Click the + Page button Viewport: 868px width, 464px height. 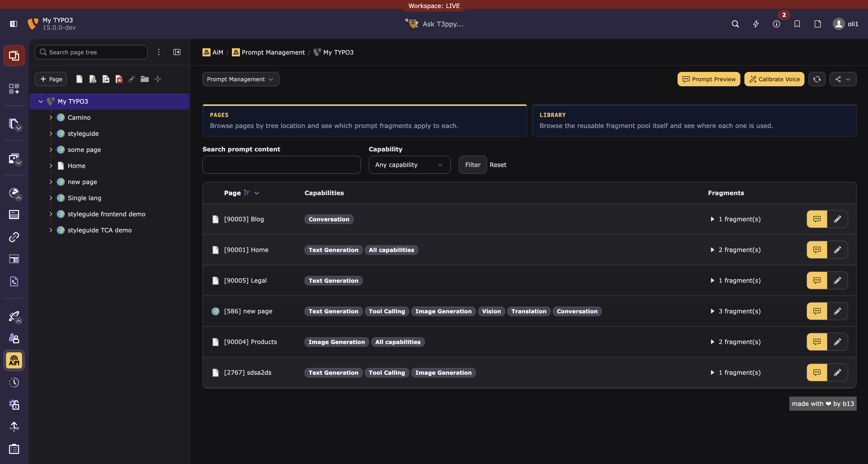51,79
